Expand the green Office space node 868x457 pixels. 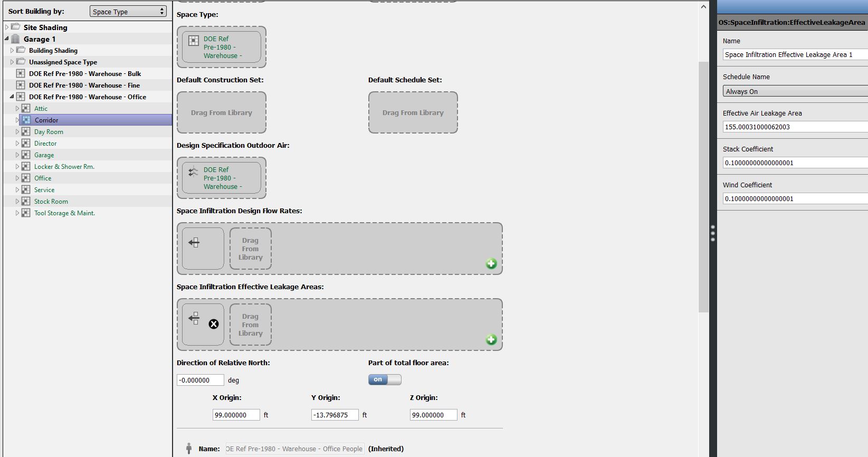click(17, 178)
